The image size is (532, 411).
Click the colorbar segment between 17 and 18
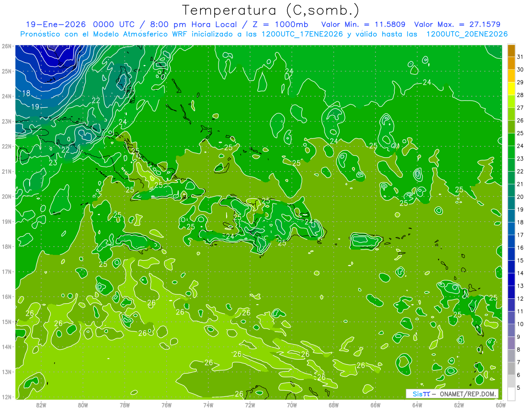click(x=511, y=229)
